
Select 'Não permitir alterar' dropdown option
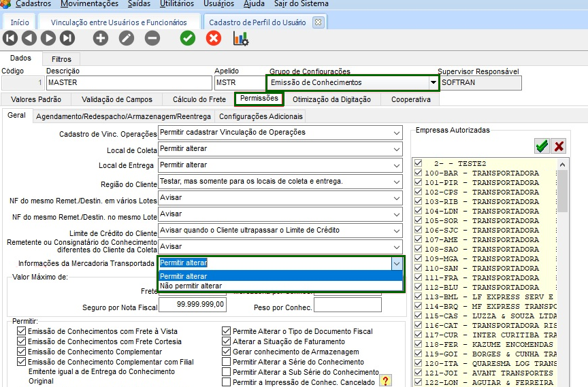[191, 286]
